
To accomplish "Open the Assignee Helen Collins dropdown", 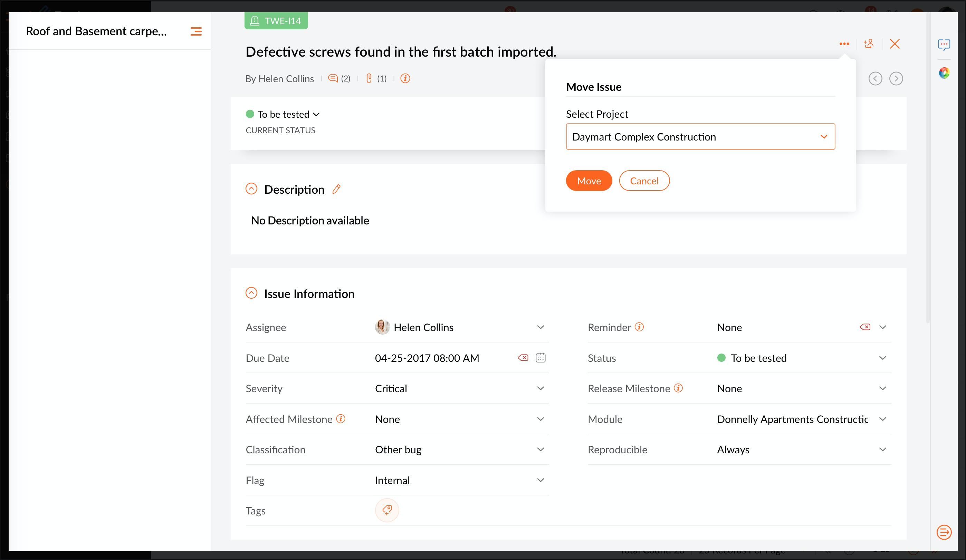I will click(x=540, y=327).
